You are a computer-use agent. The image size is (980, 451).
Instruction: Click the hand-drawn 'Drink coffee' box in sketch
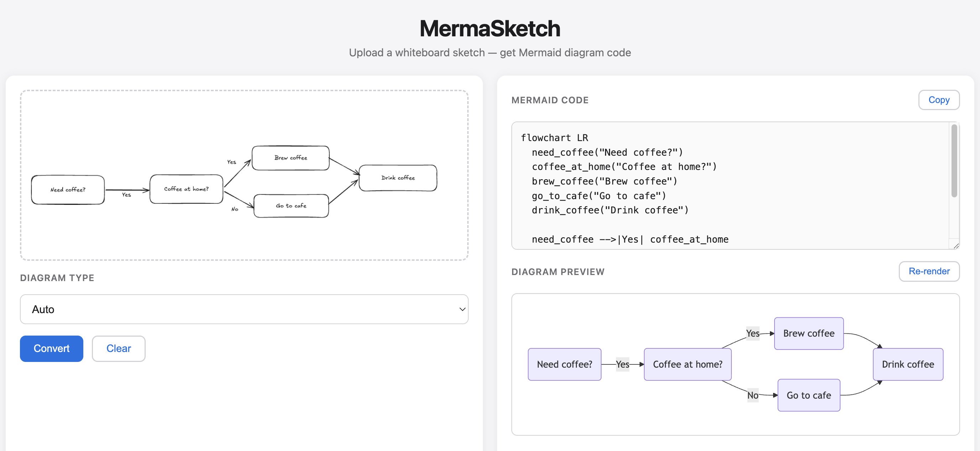[x=398, y=178]
